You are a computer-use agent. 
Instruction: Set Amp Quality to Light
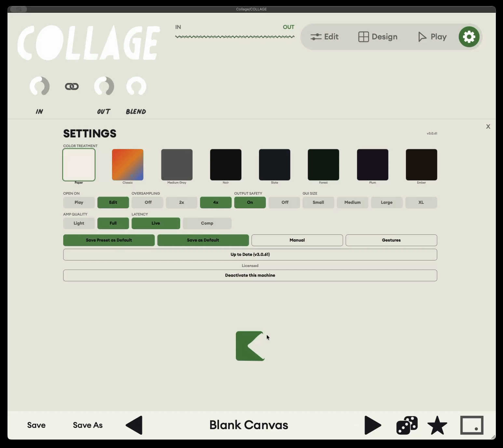[79, 223]
